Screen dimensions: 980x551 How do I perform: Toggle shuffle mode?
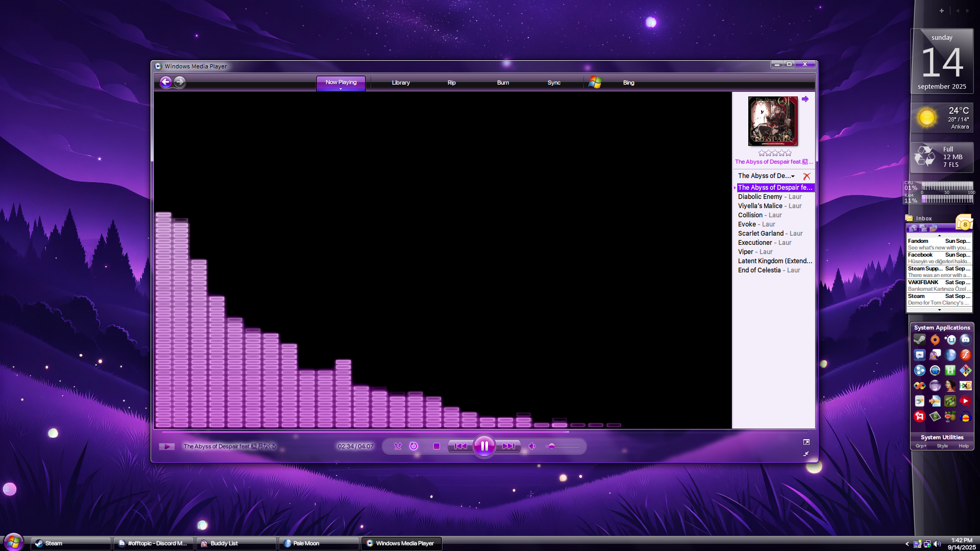click(x=398, y=446)
